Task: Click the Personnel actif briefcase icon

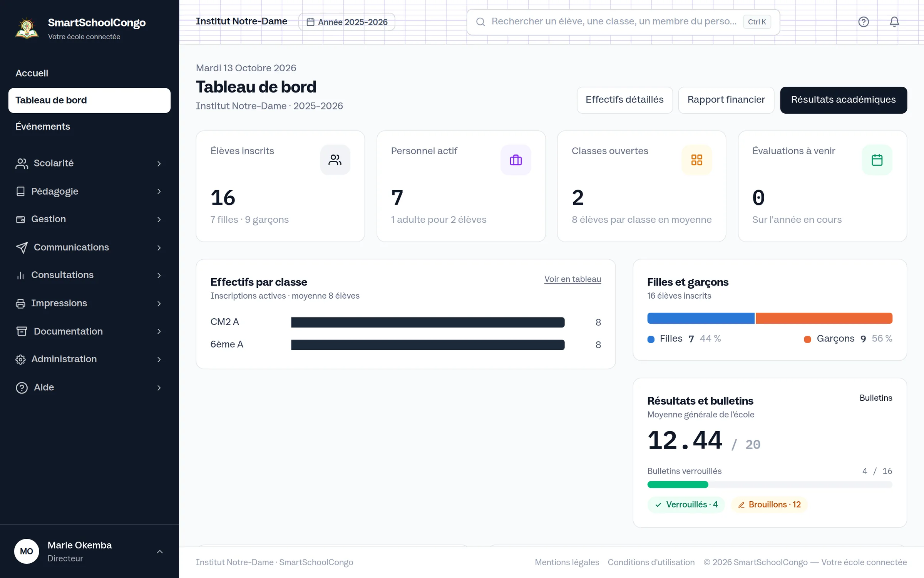Action: (x=516, y=160)
